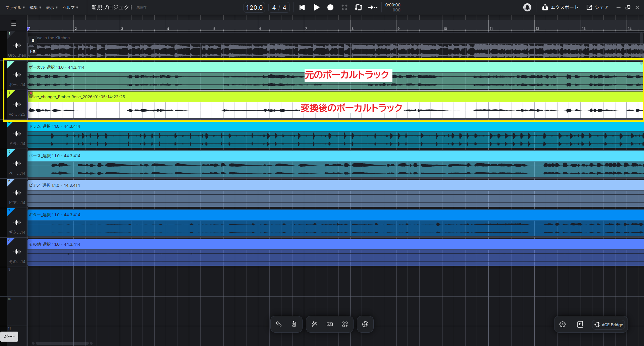Click the 120.0 tempo field
This screenshot has width=644, height=346.
254,7
